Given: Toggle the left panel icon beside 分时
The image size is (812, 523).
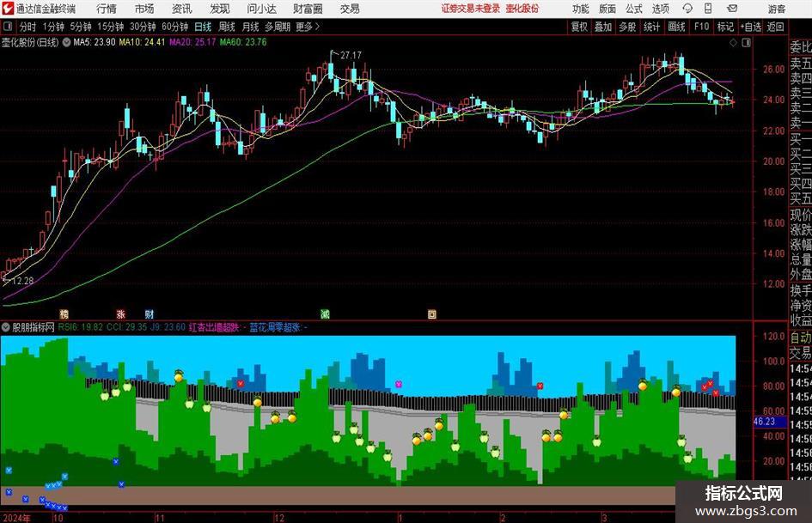Looking at the screenshot, I should [8, 27].
